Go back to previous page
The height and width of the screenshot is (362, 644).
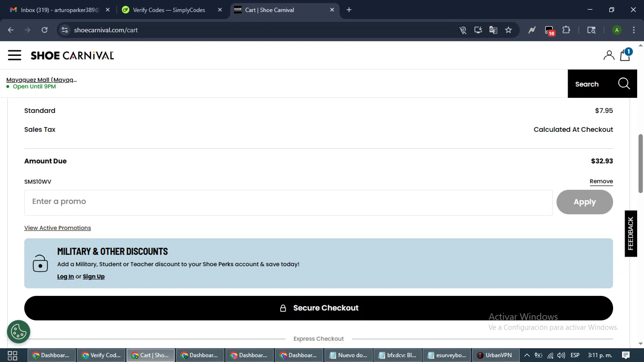[11, 30]
